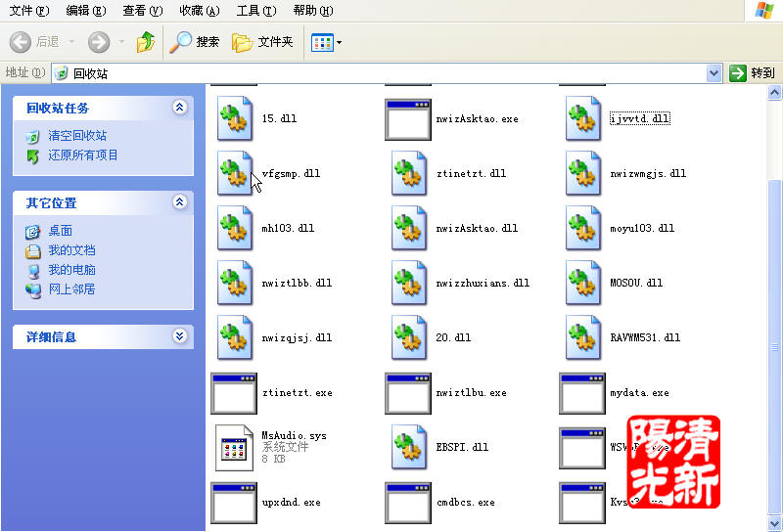Select the nwizAsktao.exe program icon
This screenshot has width=783, height=532.
click(408, 119)
